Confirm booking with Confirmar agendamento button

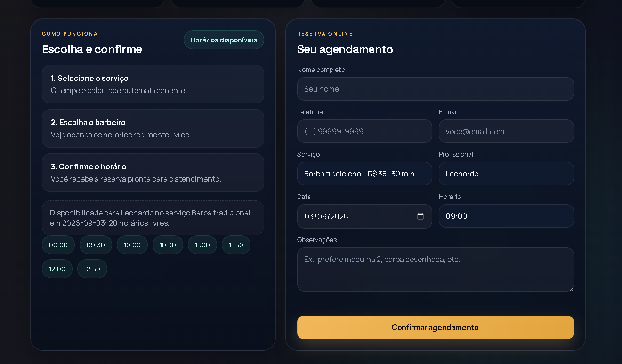(435, 327)
